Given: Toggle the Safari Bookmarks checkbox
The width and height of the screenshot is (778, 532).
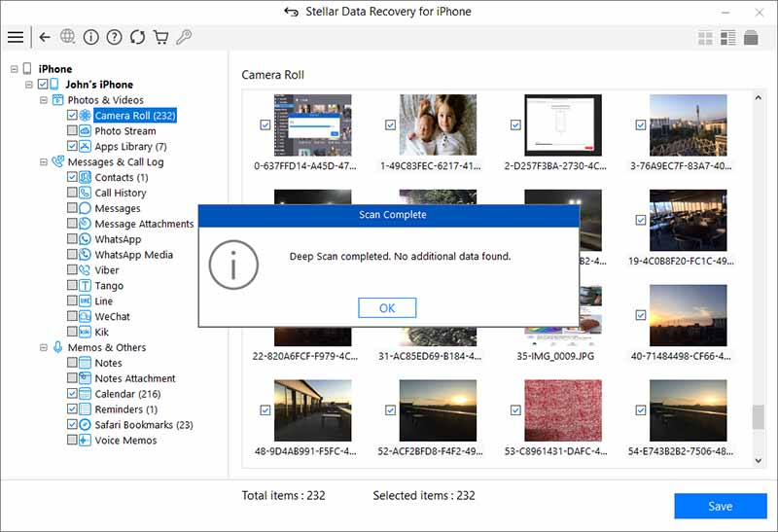Looking at the screenshot, I should (x=73, y=425).
